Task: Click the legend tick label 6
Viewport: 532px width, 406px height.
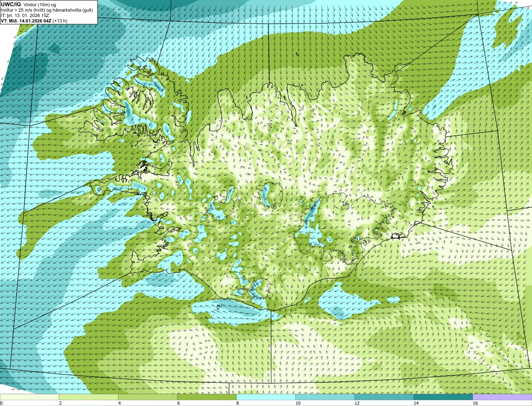Action: (179, 404)
